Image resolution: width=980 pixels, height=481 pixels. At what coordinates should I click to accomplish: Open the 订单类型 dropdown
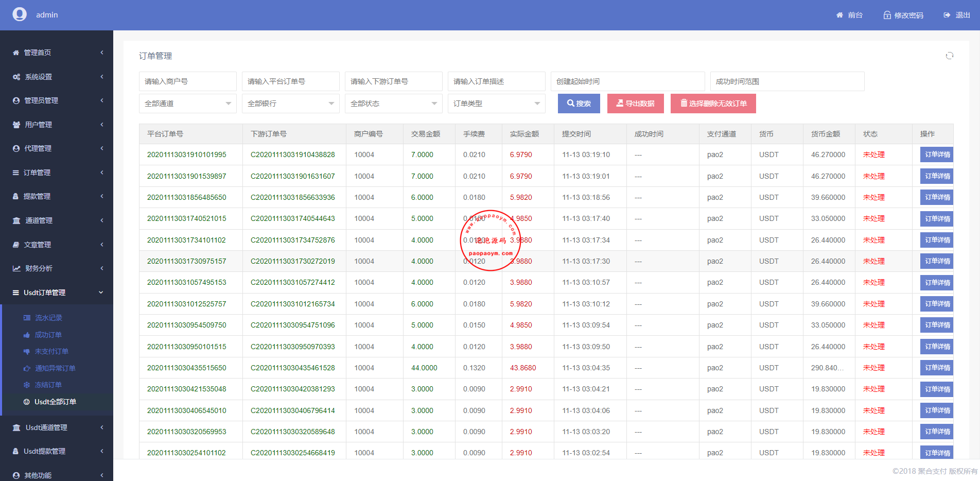(x=496, y=104)
